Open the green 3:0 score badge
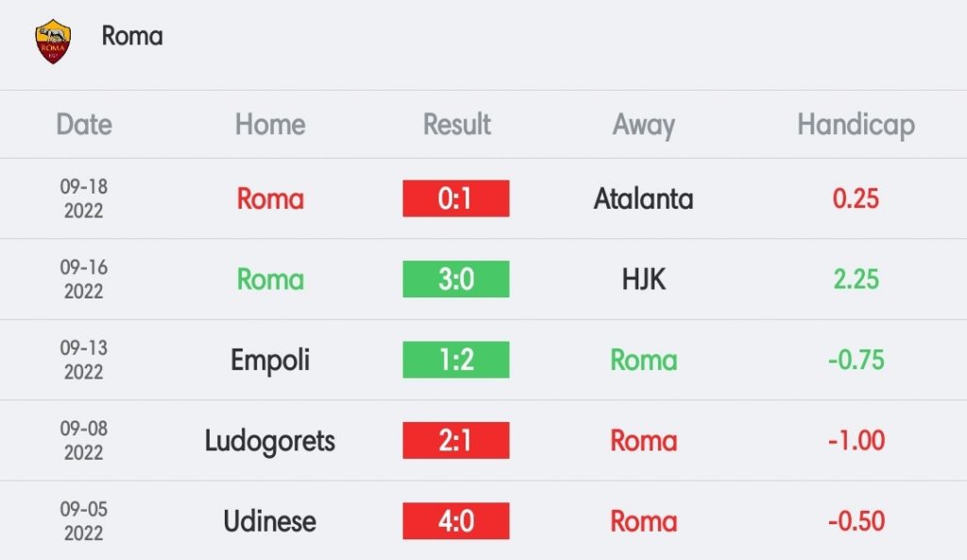The width and height of the screenshot is (967, 560). tap(456, 280)
